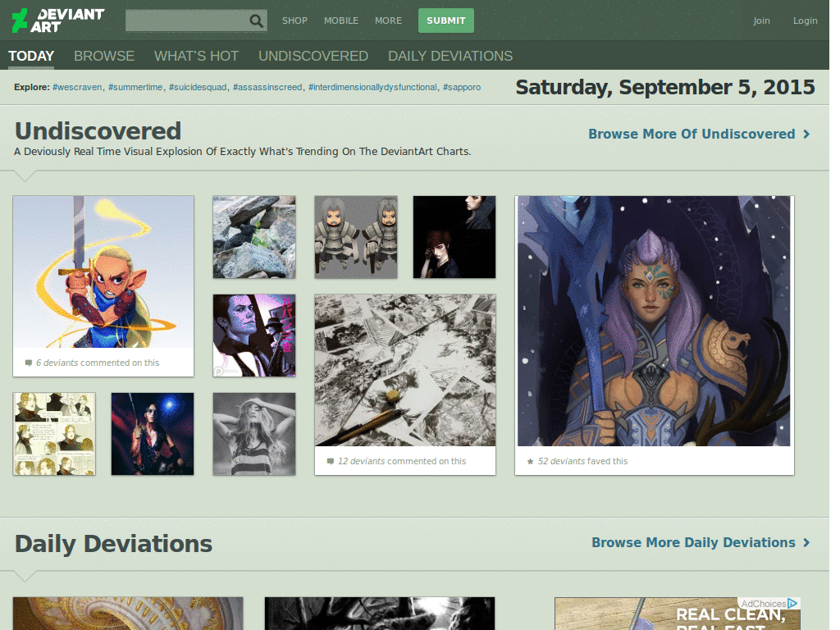840x630 pixels.
Task: Click the green SUBMIT button
Action: [x=446, y=21]
